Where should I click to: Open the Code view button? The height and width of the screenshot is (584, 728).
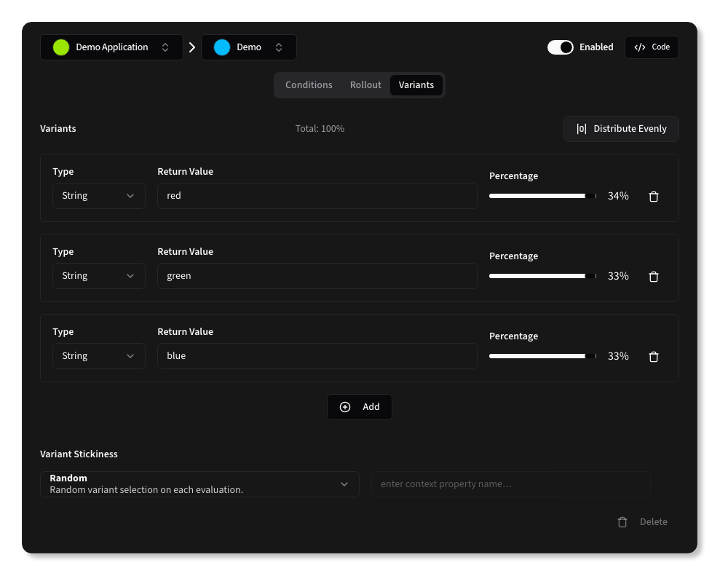click(x=652, y=47)
